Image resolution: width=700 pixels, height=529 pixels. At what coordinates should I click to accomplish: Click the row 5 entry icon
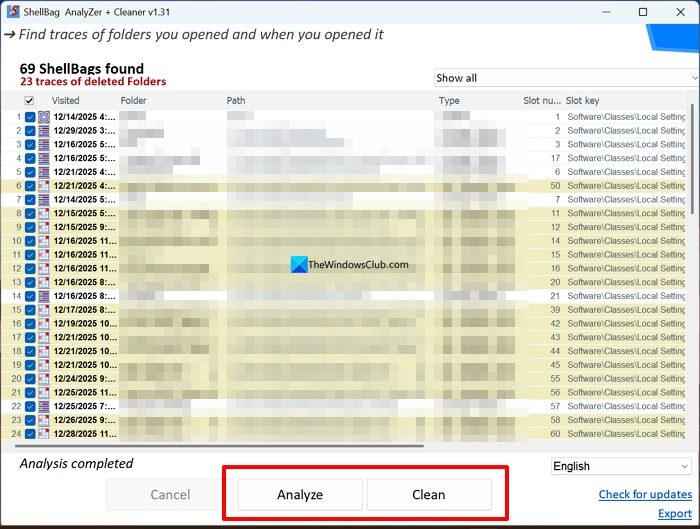44,172
